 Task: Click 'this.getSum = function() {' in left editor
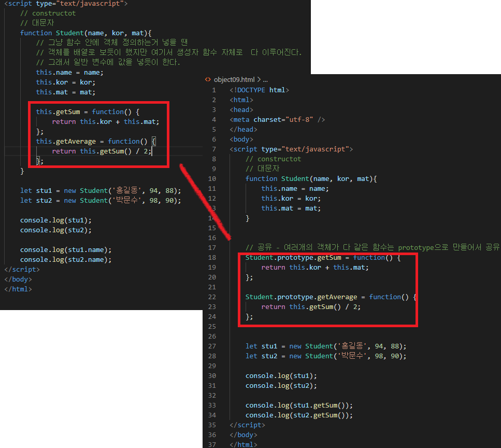coord(88,112)
